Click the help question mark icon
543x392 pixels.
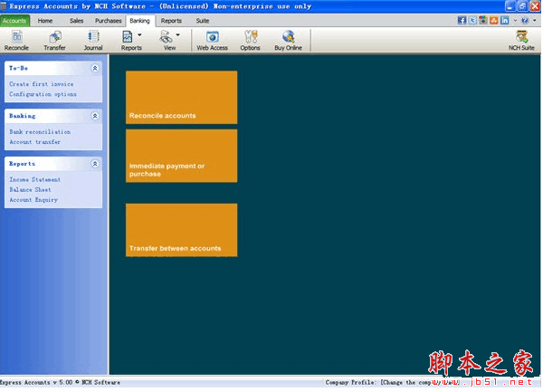[525, 21]
